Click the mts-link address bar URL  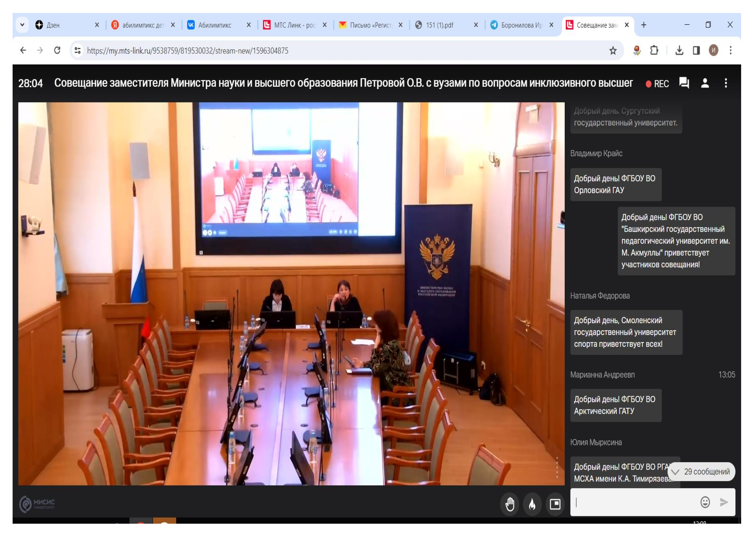pos(188,51)
